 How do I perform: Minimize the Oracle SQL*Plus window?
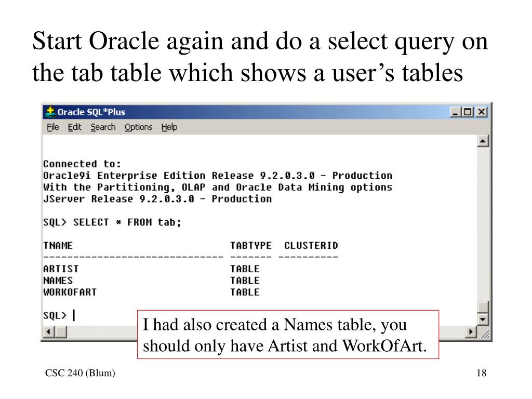pos(455,112)
